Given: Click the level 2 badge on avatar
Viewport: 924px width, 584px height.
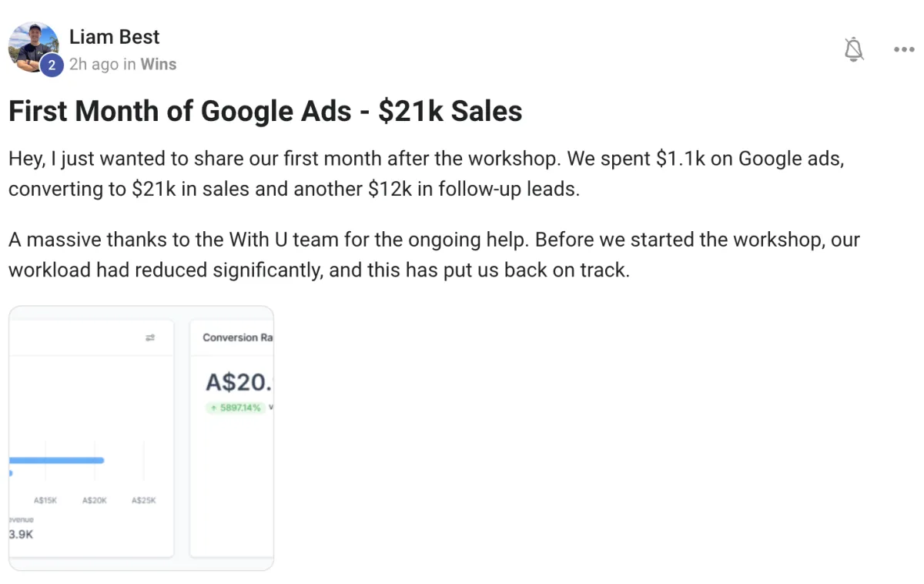Looking at the screenshot, I should [52, 65].
